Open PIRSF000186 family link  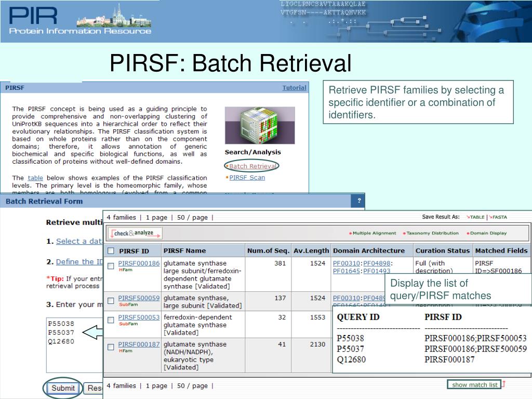[139, 263]
